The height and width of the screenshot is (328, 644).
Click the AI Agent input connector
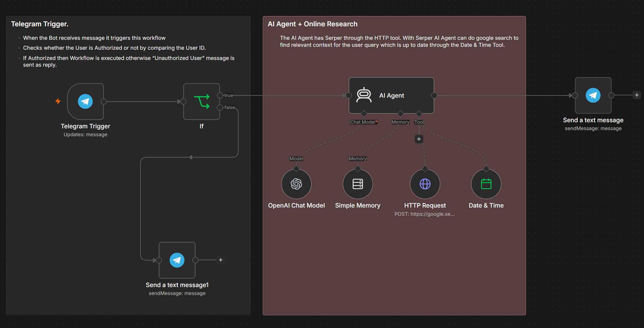point(349,95)
